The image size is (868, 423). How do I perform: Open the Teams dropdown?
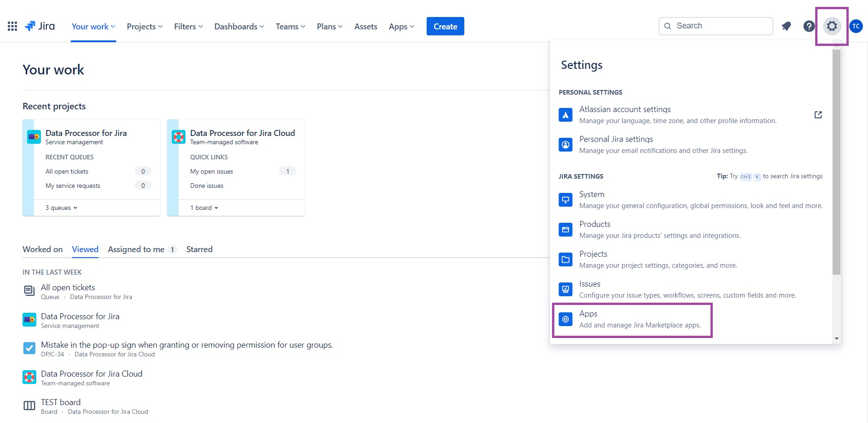tap(290, 27)
